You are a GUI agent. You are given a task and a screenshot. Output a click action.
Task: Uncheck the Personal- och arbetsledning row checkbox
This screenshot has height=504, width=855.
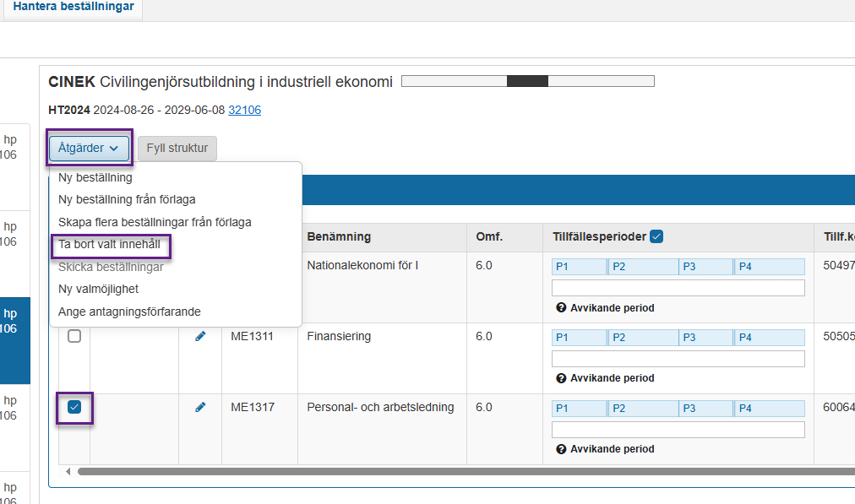(x=74, y=408)
